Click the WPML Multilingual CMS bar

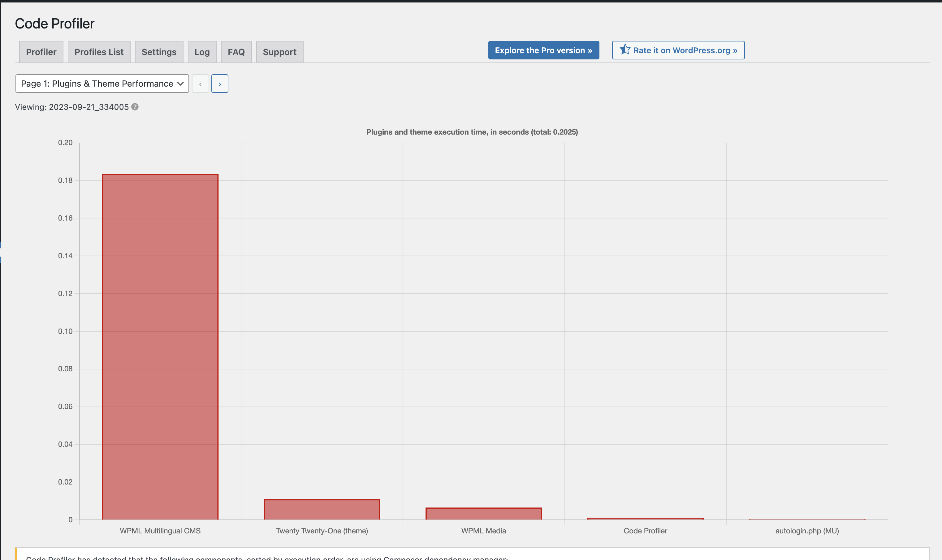160,347
